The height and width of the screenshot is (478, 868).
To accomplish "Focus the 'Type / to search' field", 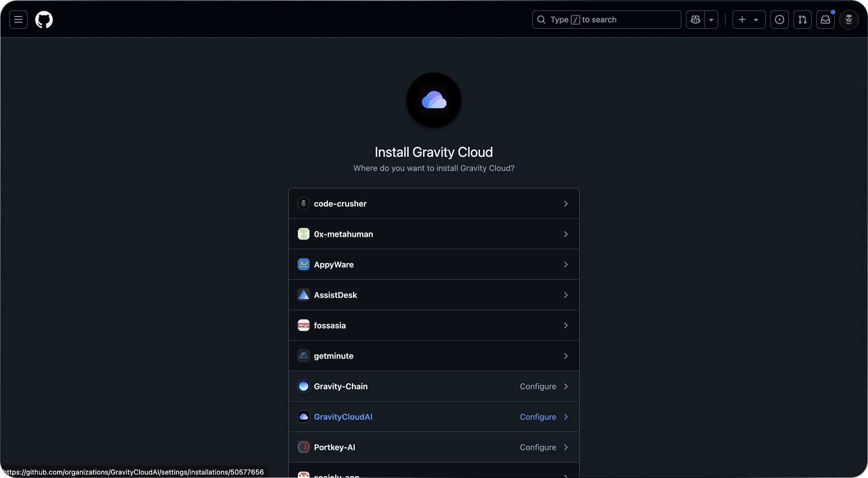I will (x=606, y=20).
